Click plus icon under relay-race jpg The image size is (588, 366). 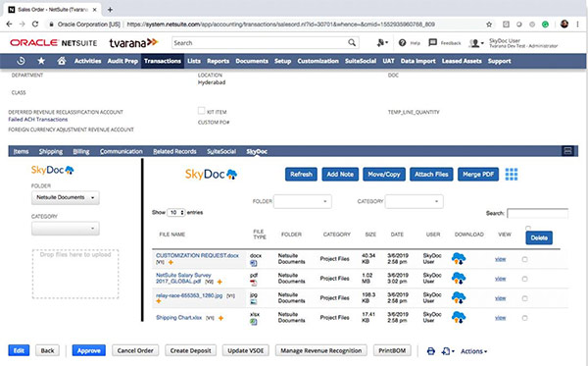click(x=158, y=301)
